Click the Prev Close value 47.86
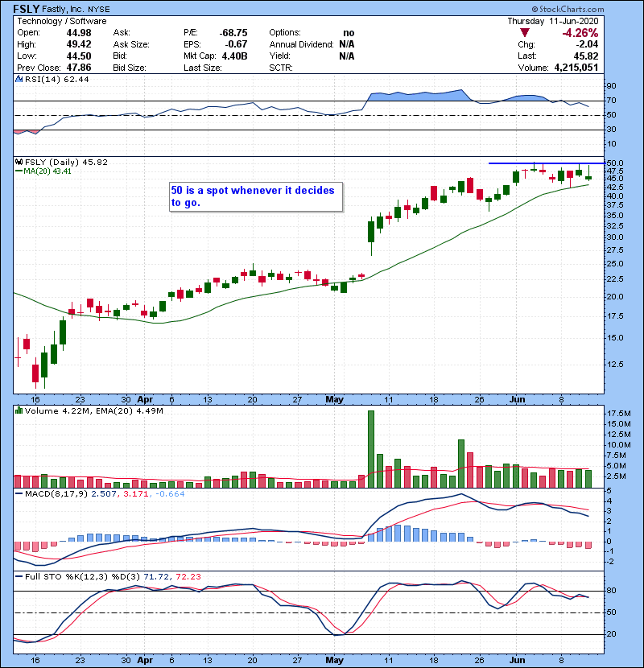 pyautogui.click(x=79, y=68)
